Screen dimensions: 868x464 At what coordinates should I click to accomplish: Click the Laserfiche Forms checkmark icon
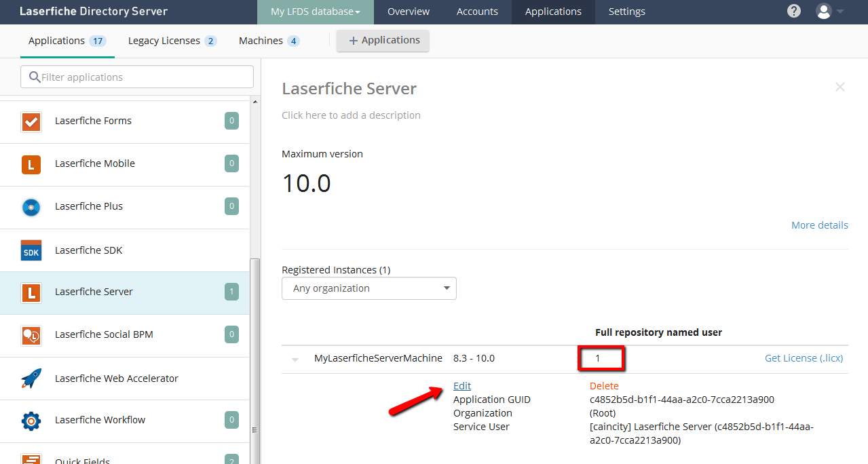[x=31, y=121]
